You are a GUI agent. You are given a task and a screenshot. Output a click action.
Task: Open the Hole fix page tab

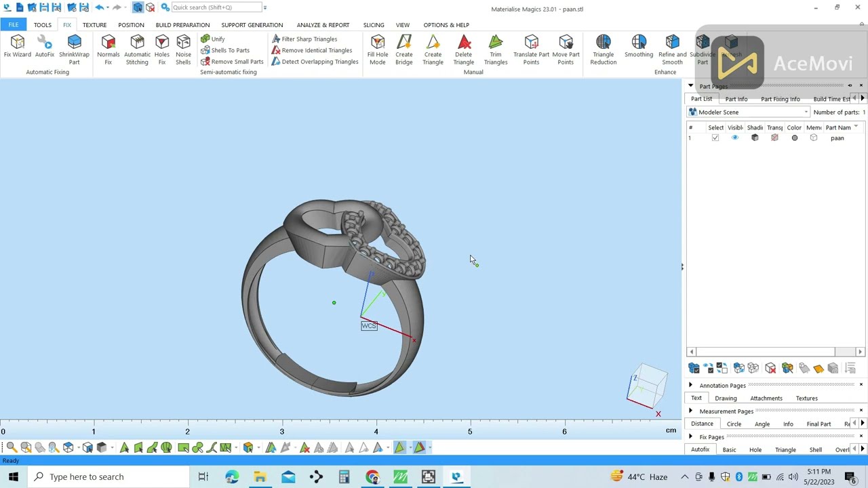(755, 449)
